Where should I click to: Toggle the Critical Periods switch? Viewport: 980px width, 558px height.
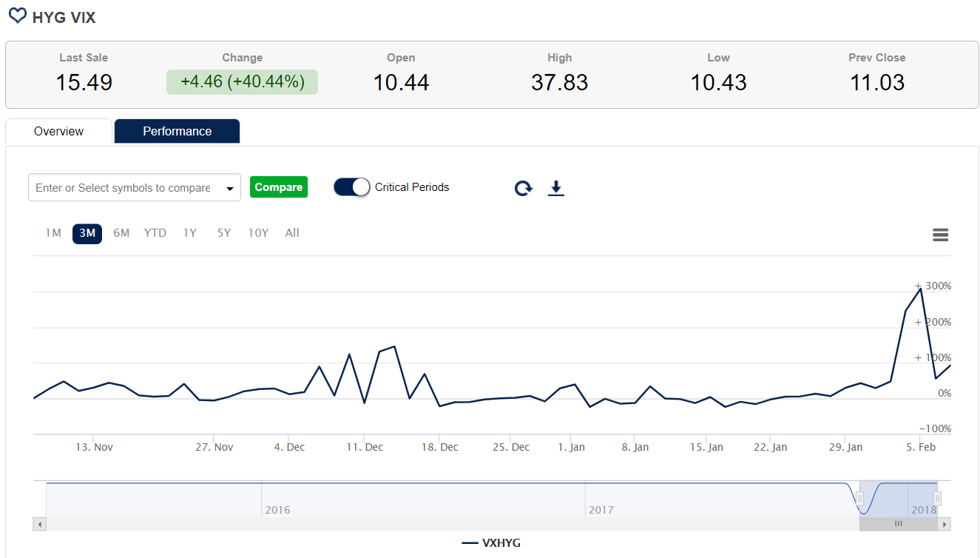352,187
